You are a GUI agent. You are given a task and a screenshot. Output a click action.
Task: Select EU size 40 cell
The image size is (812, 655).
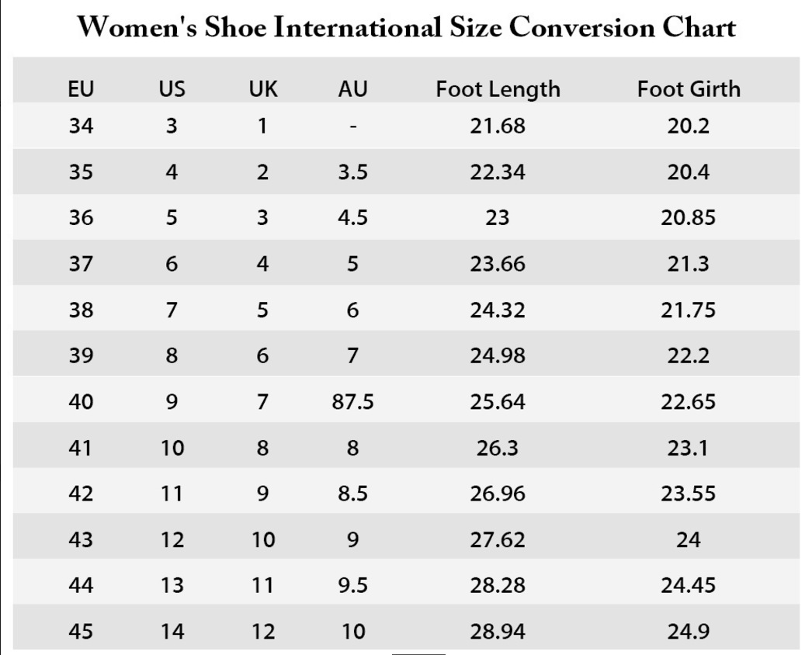(81, 402)
